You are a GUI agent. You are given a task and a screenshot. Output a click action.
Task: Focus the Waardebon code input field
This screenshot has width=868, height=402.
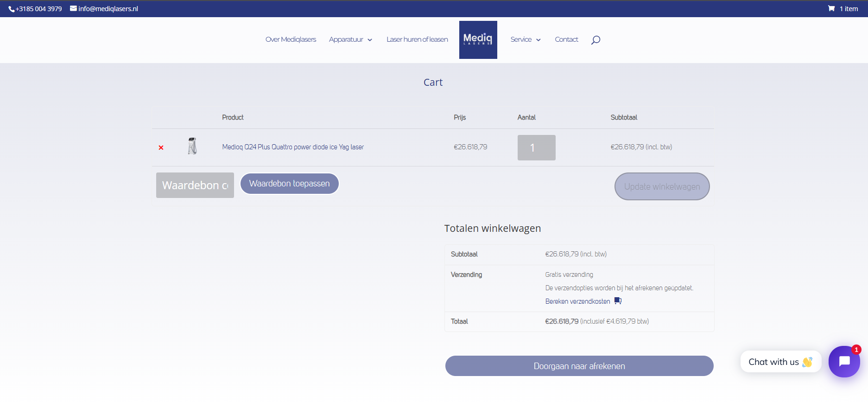(x=195, y=185)
